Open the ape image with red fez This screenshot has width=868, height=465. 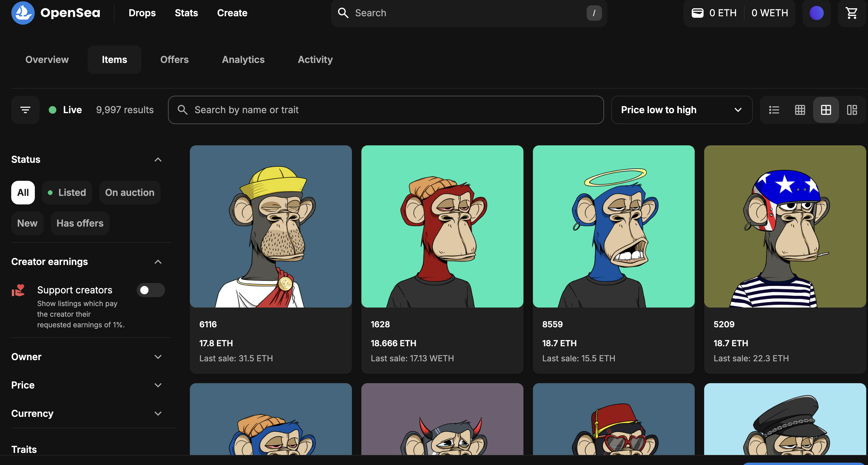click(614, 419)
